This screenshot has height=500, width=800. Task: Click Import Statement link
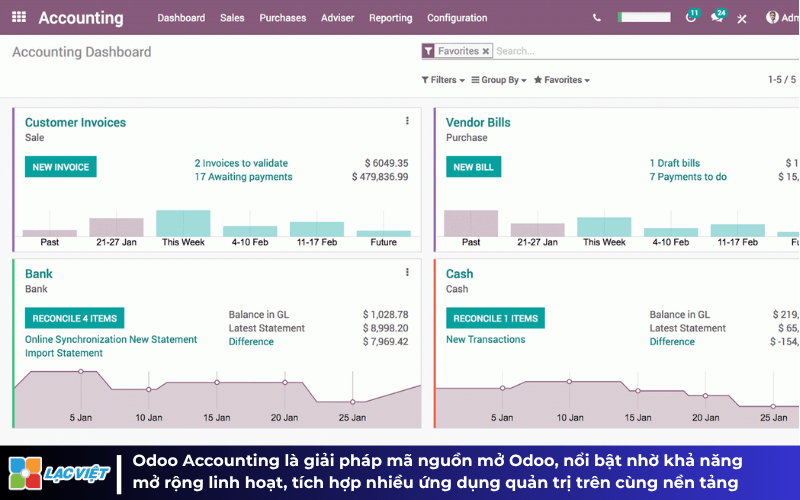(x=64, y=353)
